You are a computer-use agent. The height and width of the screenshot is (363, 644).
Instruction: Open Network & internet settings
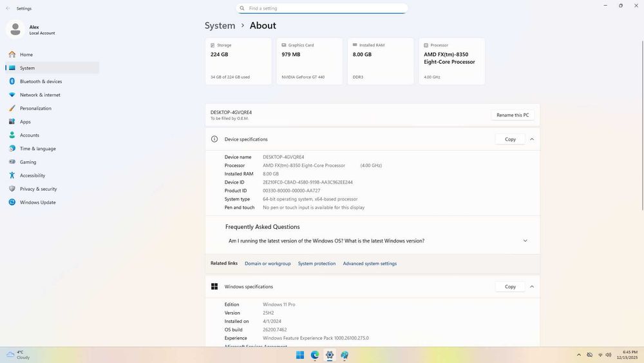tap(52, 95)
